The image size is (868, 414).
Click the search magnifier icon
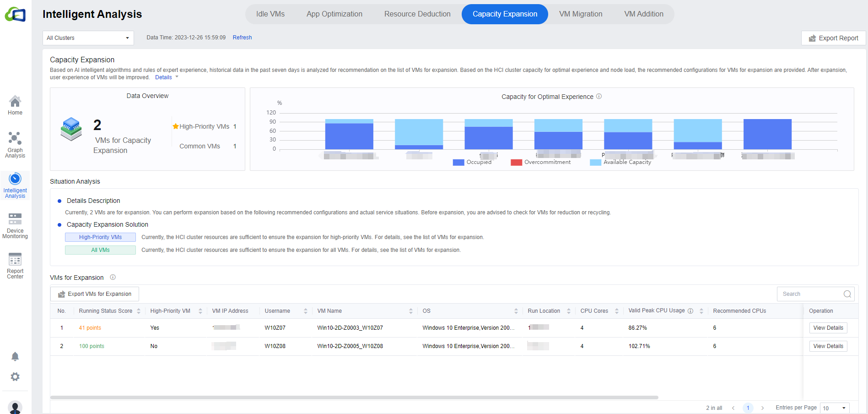click(x=847, y=294)
